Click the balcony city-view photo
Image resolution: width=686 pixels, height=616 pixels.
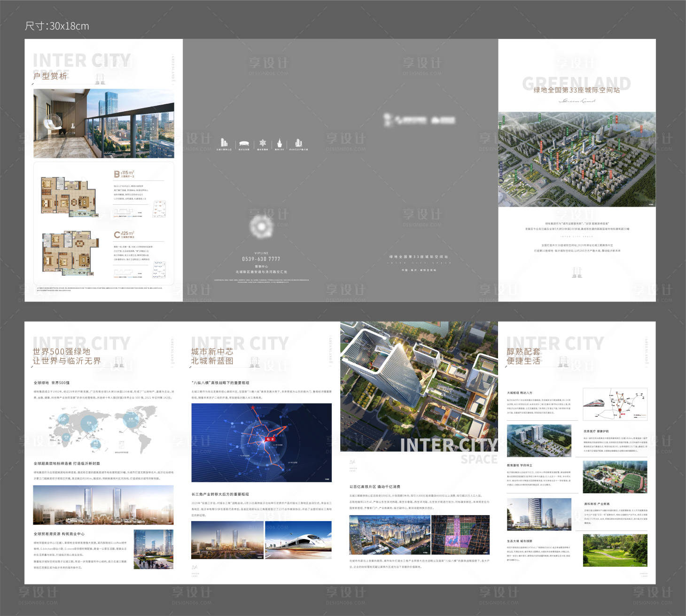(x=104, y=123)
